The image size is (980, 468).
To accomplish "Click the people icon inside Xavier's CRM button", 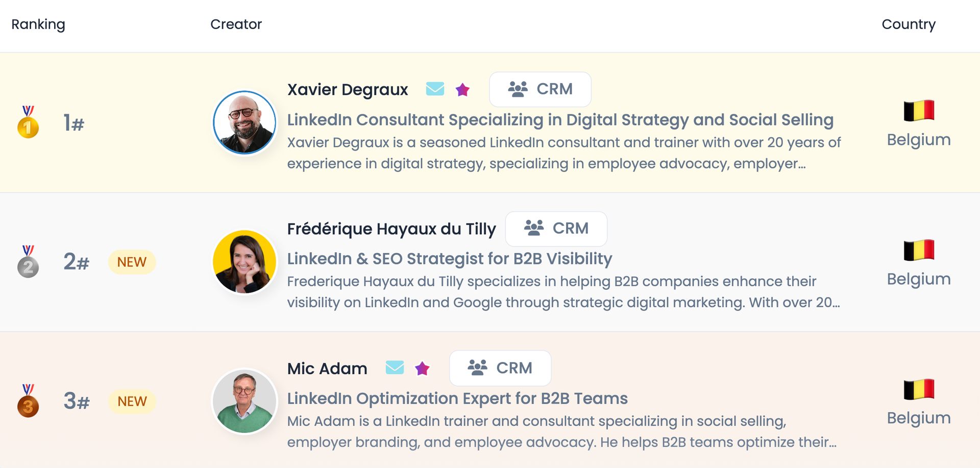I will pos(518,89).
